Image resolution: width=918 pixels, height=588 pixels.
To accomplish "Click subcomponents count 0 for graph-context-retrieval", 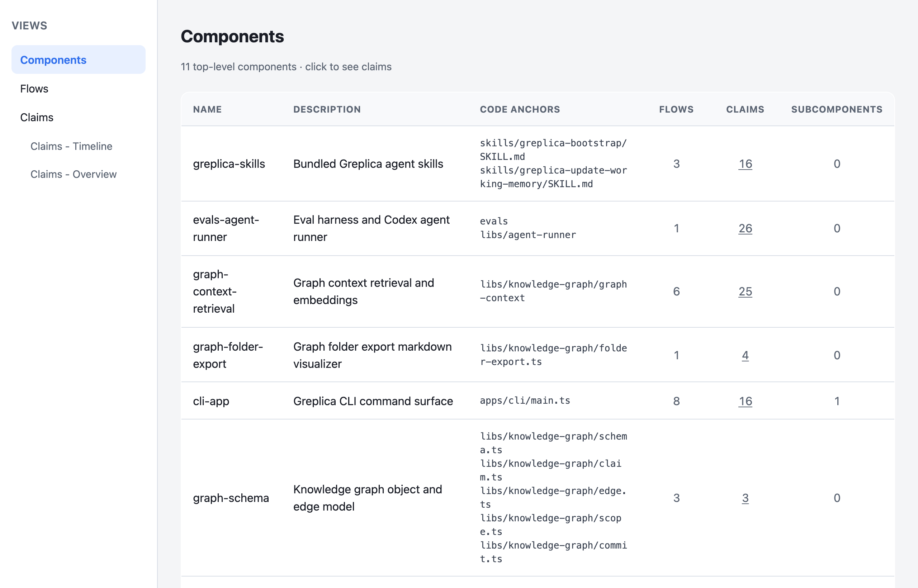I will 837,291.
